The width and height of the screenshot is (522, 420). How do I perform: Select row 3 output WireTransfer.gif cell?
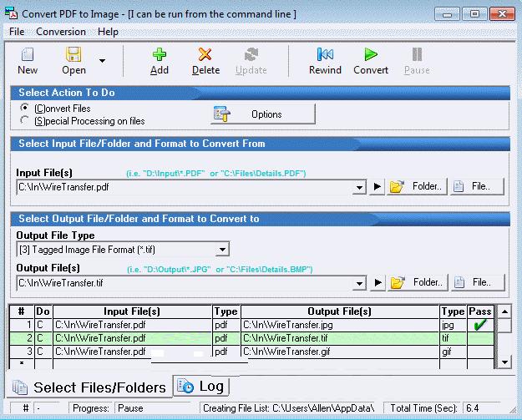[x=340, y=352]
